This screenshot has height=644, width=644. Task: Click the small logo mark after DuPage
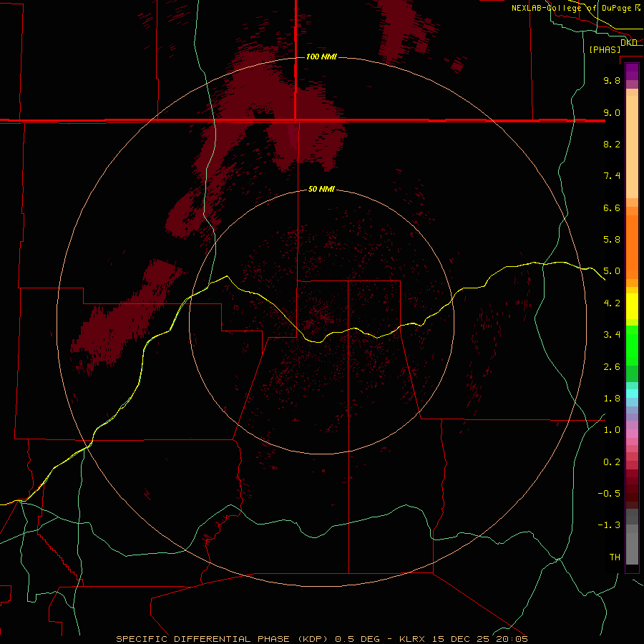[638, 8]
